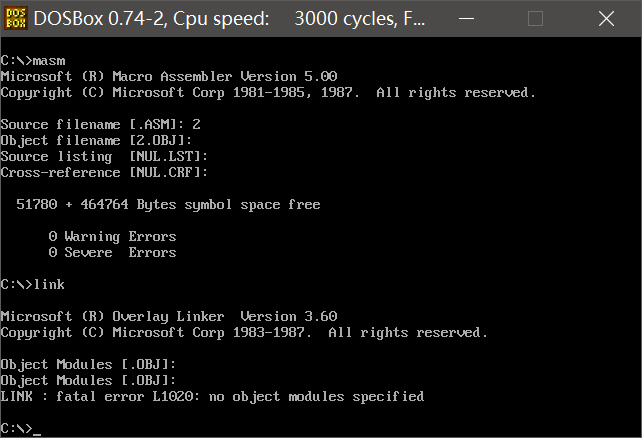Click the "C:\>link" command line
Viewport: 642px width, 438px height.
pyautogui.click(x=32, y=285)
